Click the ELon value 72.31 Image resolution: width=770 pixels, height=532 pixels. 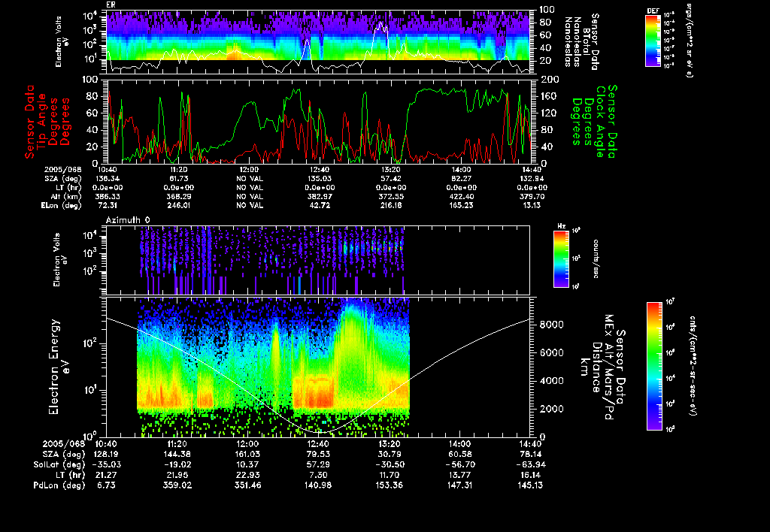pyautogui.click(x=107, y=205)
